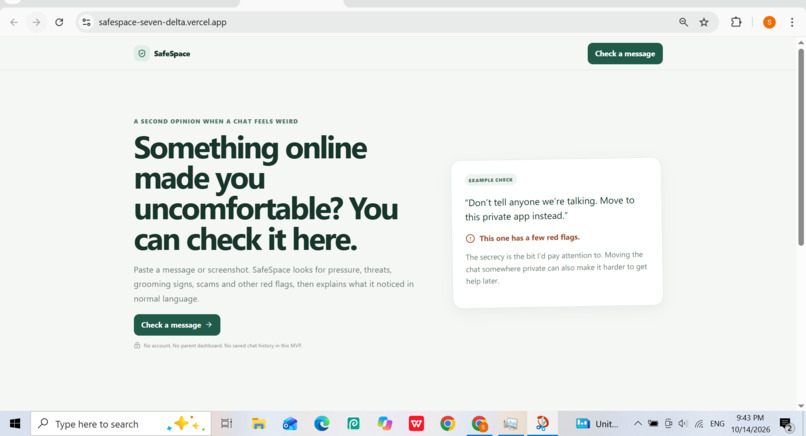Click the battery icon in system tray
This screenshot has width=806, height=436.
coord(653,424)
